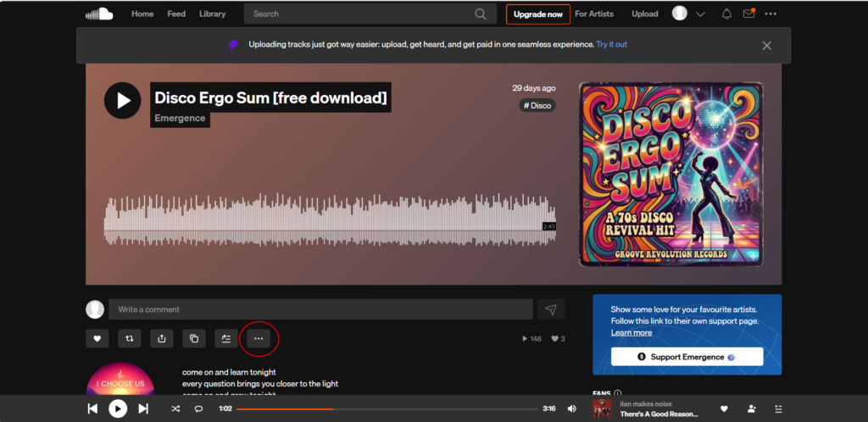Repost the Disco Ergo Sum track

click(x=129, y=339)
